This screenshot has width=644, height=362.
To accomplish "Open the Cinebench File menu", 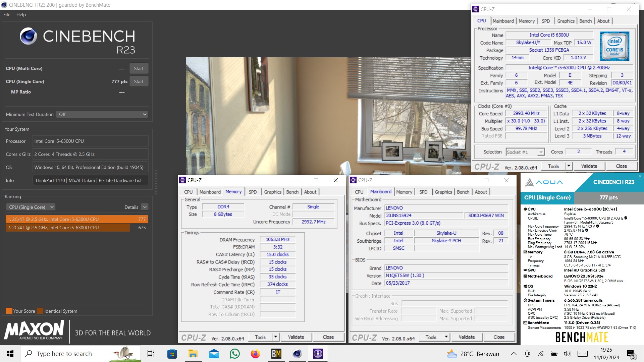I will [7, 14].
